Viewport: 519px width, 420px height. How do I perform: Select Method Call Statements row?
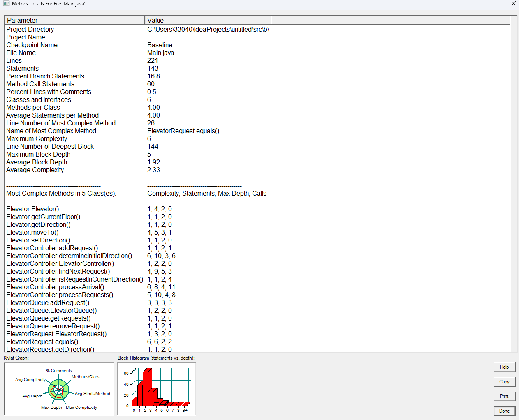[138, 84]
